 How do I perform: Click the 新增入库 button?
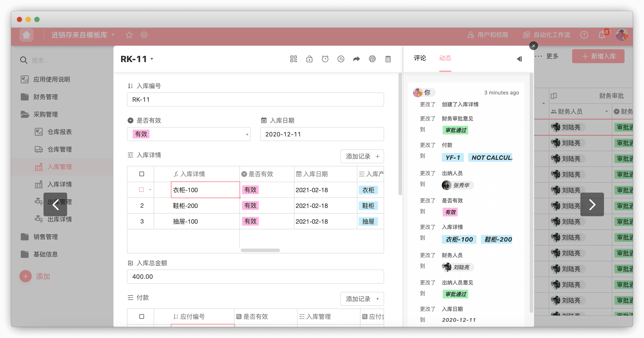(598, 56)
